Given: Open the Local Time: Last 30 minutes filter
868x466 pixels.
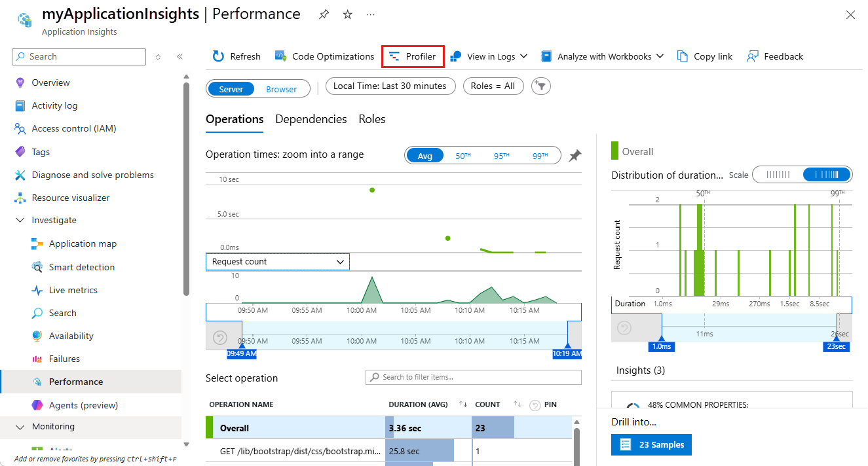Looking at the screenshot, I should tap(390, 86).
